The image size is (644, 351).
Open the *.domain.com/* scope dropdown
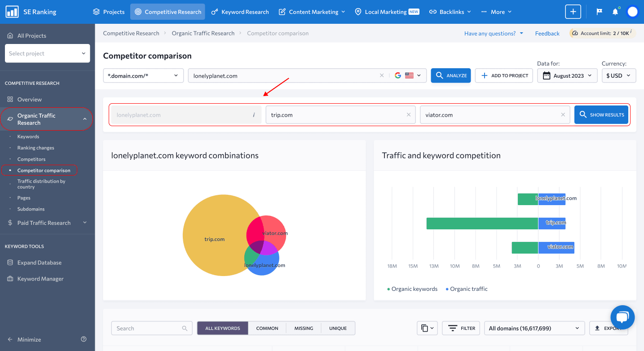click(x=143, y=75)
